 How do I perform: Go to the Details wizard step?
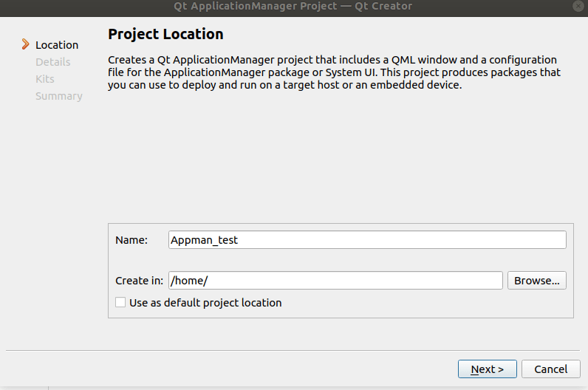(x=53, y=62)
